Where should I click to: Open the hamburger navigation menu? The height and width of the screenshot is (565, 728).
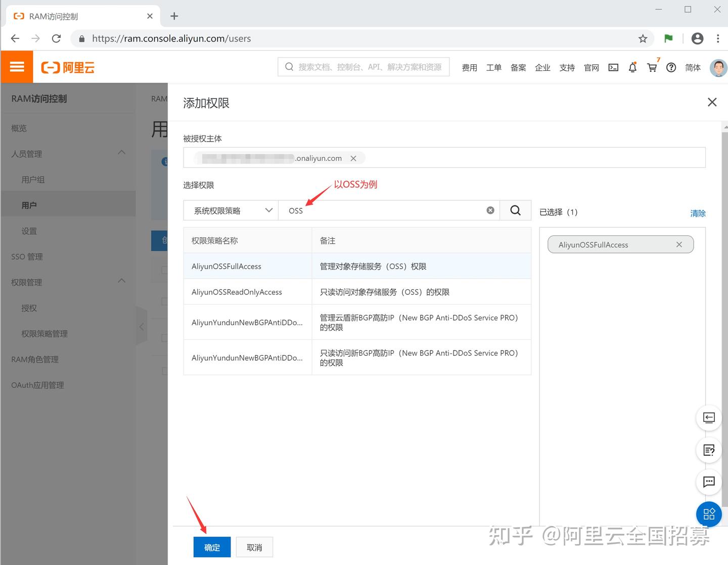(17, 66)
